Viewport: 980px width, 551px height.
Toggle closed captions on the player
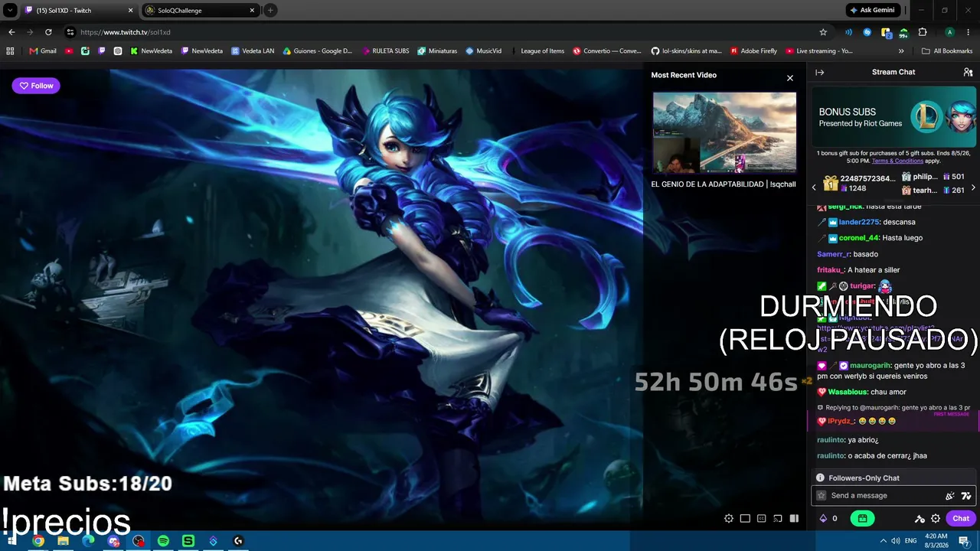coord(761,518)
